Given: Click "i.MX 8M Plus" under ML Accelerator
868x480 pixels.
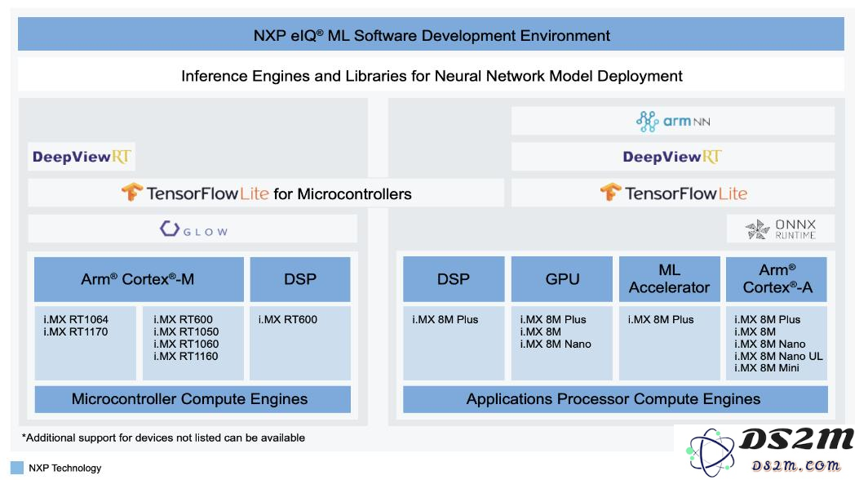Looking at the screenshot, I should tap(661, 319).
